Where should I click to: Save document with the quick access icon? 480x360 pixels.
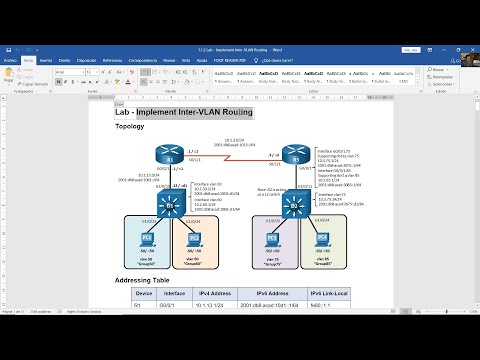9,50
